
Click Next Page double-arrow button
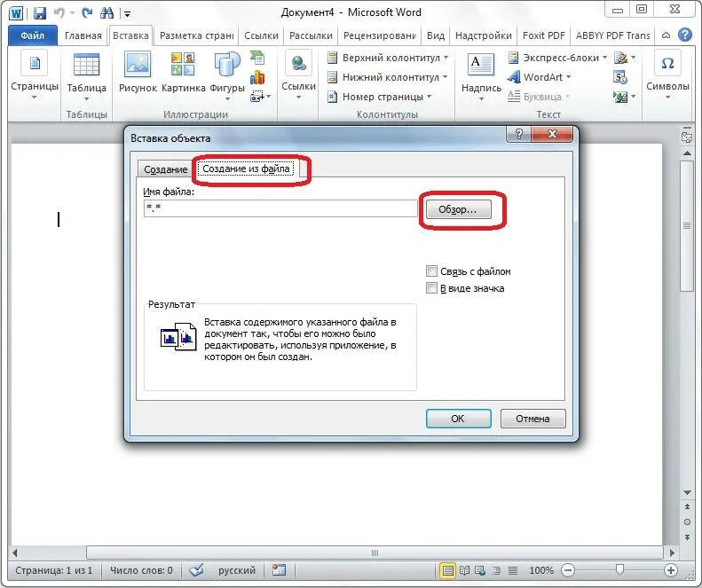click(x=687, y=537)
